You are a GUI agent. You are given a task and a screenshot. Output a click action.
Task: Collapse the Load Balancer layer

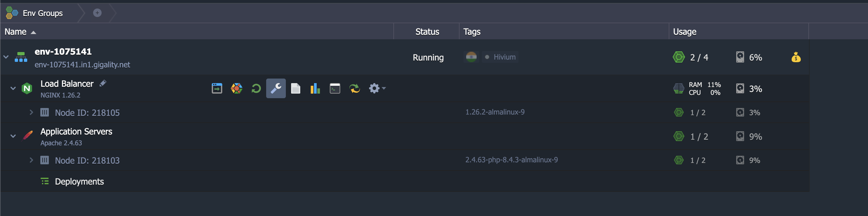point(13,88)
